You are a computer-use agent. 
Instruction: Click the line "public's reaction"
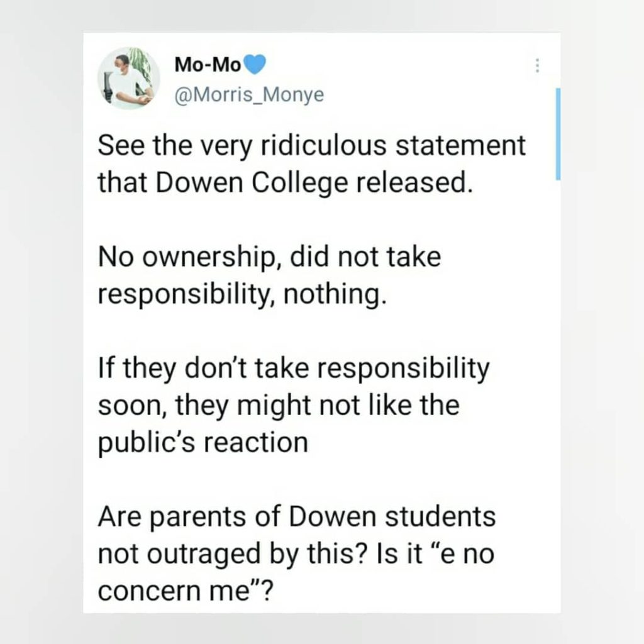pos(203,442)
